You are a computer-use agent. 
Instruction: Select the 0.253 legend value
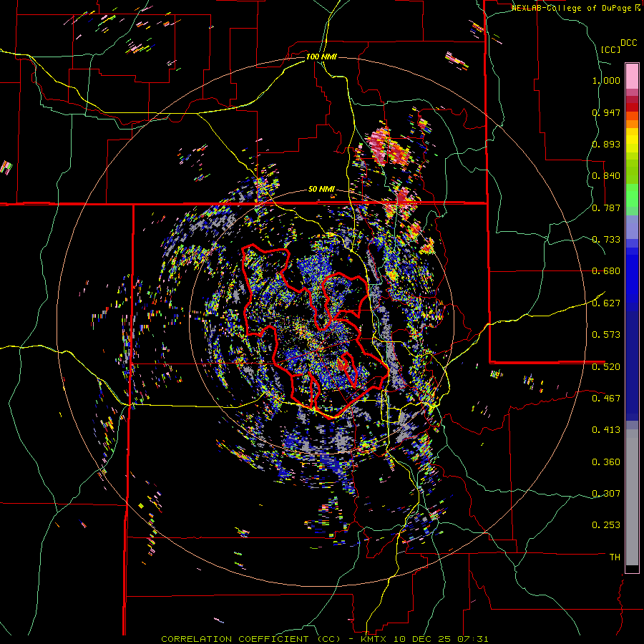click(x=606, y=525)
